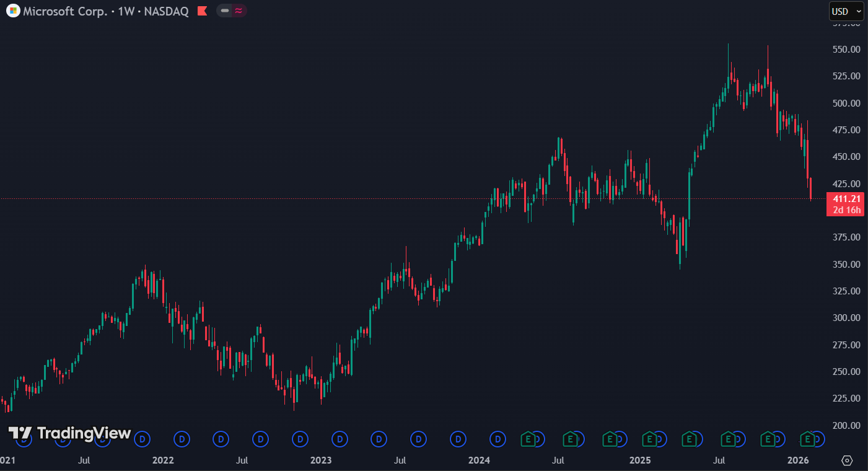Viewport: 868px width, 471px height.
Task: Open the dividend marker for February 2023
Action: [x=340, y=439]
